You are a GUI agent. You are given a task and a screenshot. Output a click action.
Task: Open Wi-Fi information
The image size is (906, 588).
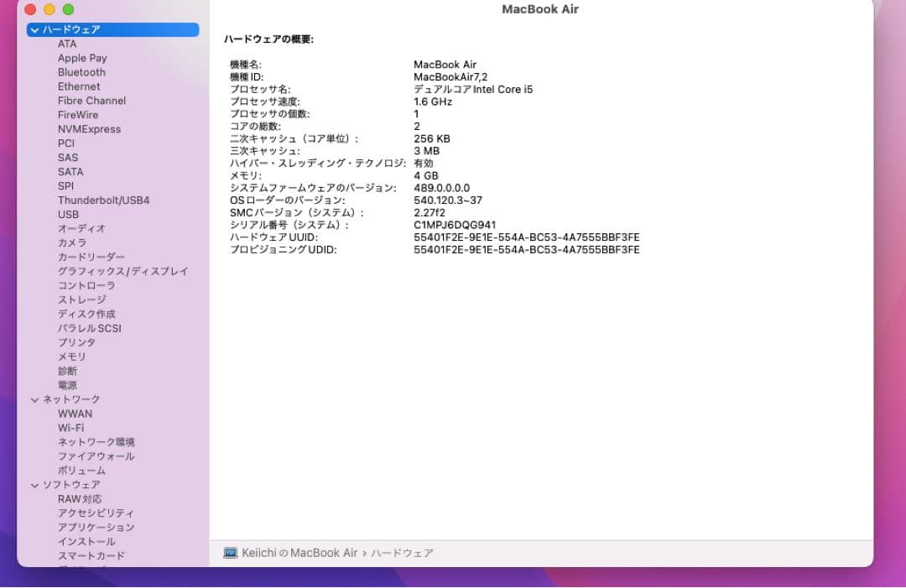(71, 428)
